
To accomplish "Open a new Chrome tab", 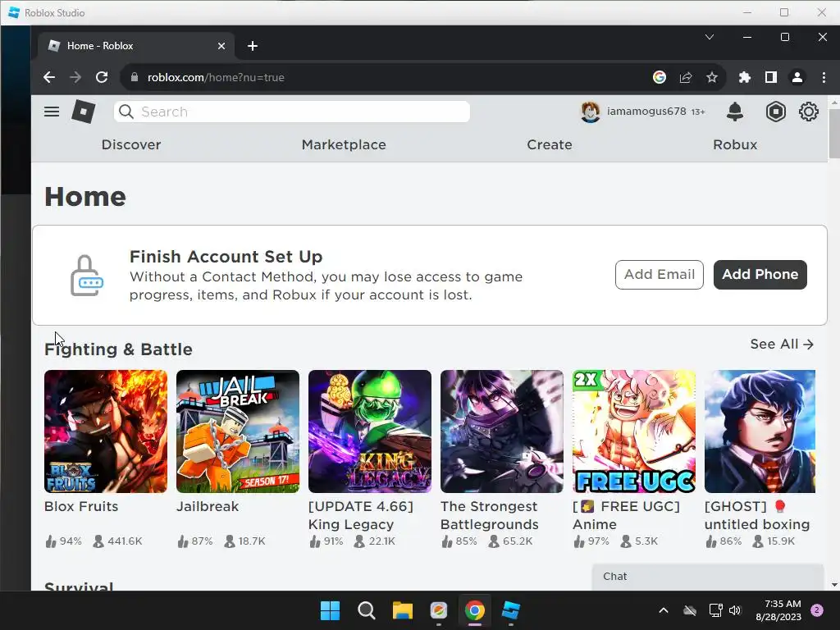I will pos(253,46).
